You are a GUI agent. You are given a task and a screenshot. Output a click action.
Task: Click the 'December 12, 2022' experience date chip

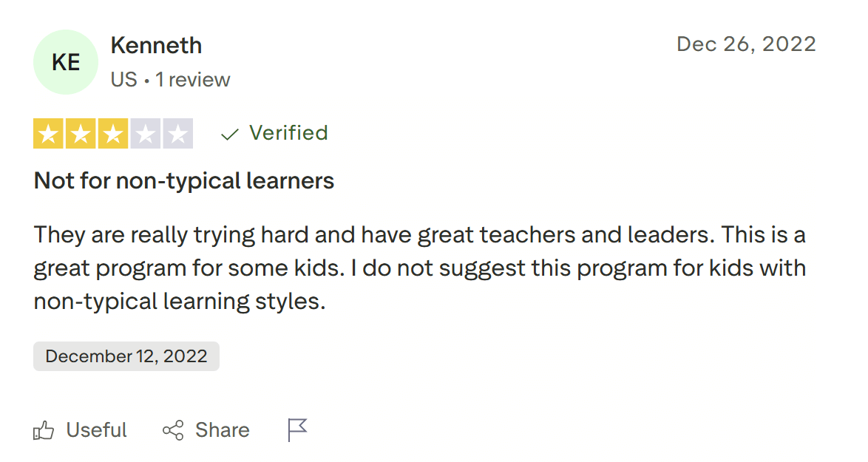click(x=126, y=356)
